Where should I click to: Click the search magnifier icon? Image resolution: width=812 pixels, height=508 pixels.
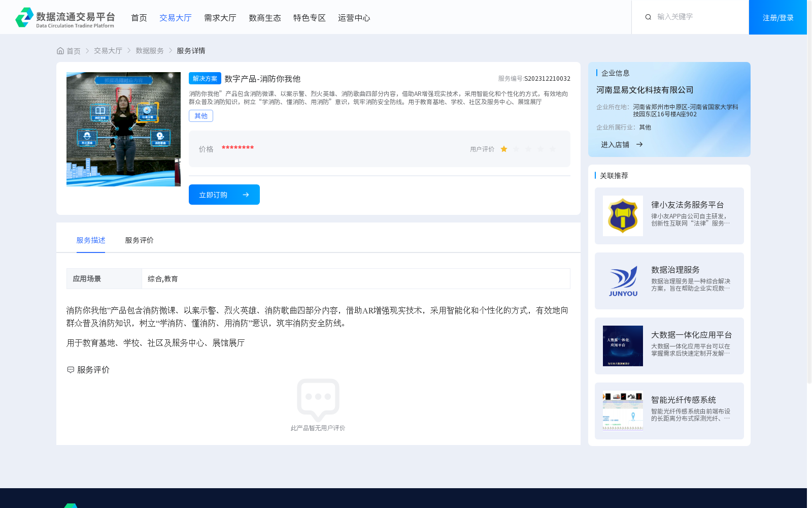(x=648, y=17)
